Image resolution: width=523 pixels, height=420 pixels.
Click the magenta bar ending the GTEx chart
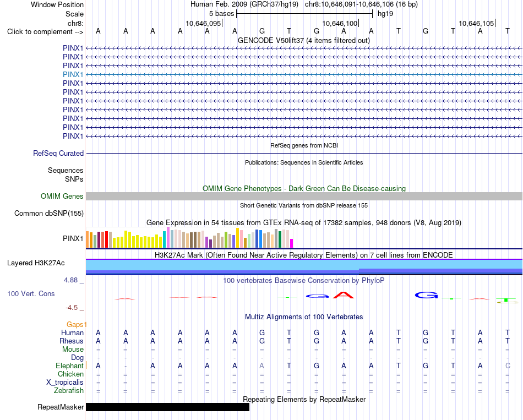coord(292,243)
